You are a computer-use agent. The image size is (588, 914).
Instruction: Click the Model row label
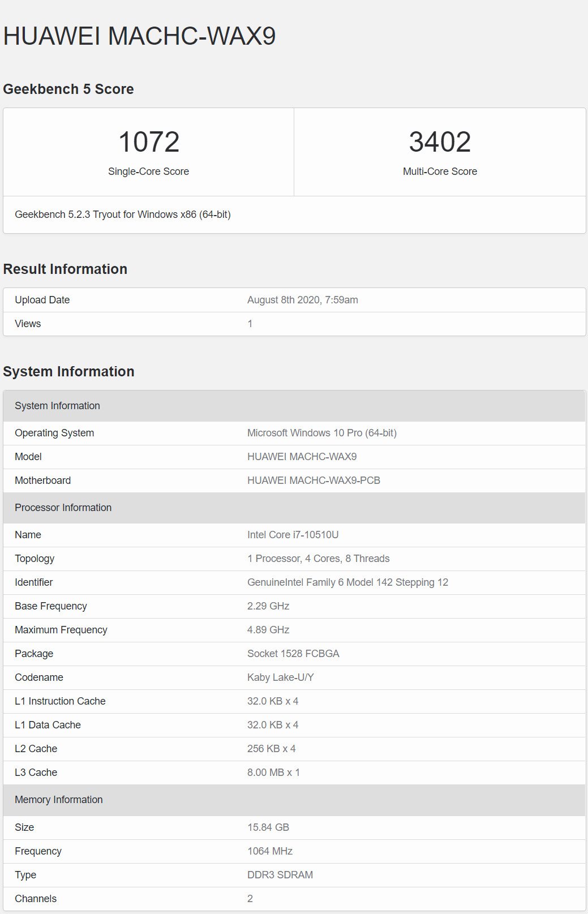click(28, 457)
